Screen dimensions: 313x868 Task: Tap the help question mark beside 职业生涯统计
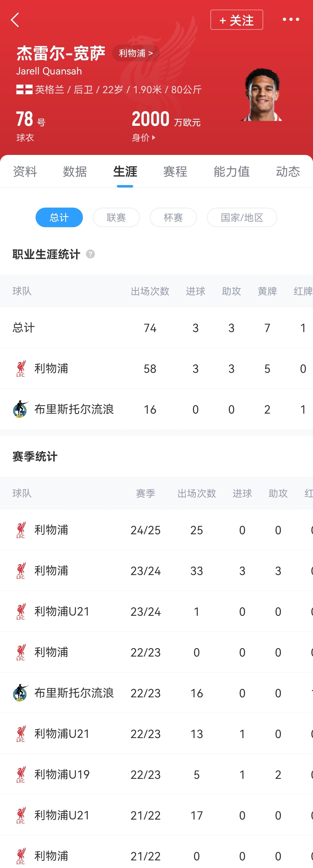tap(90, 254)
